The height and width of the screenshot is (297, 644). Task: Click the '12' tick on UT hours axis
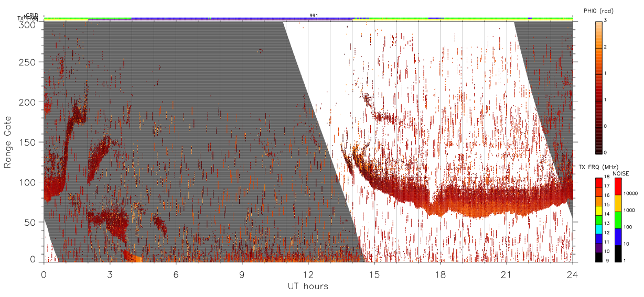(308, 274)
